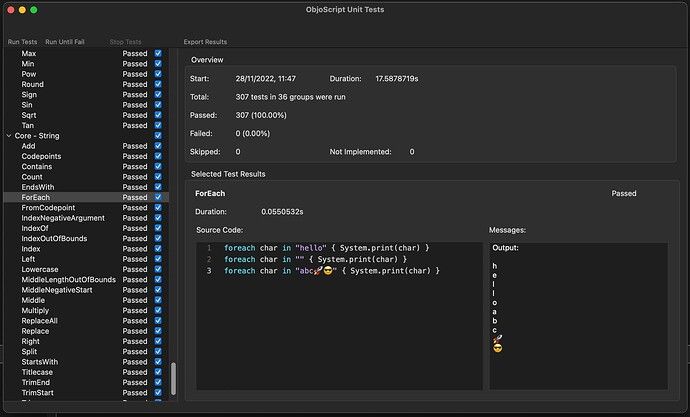
Task: Click the Left test row
Action: click(x=86, y=259)
